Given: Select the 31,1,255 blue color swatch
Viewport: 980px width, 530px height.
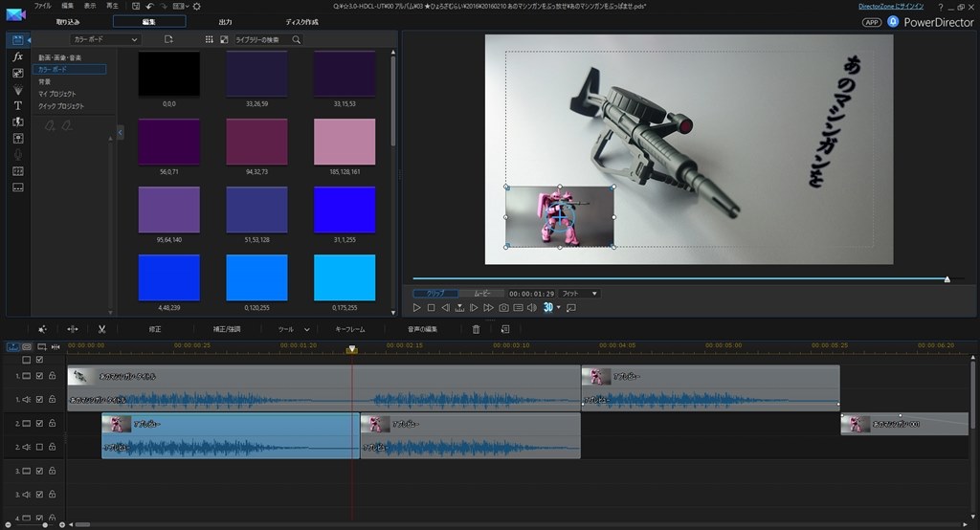Looking at the screenshot, I should click(x=345, y=210).
